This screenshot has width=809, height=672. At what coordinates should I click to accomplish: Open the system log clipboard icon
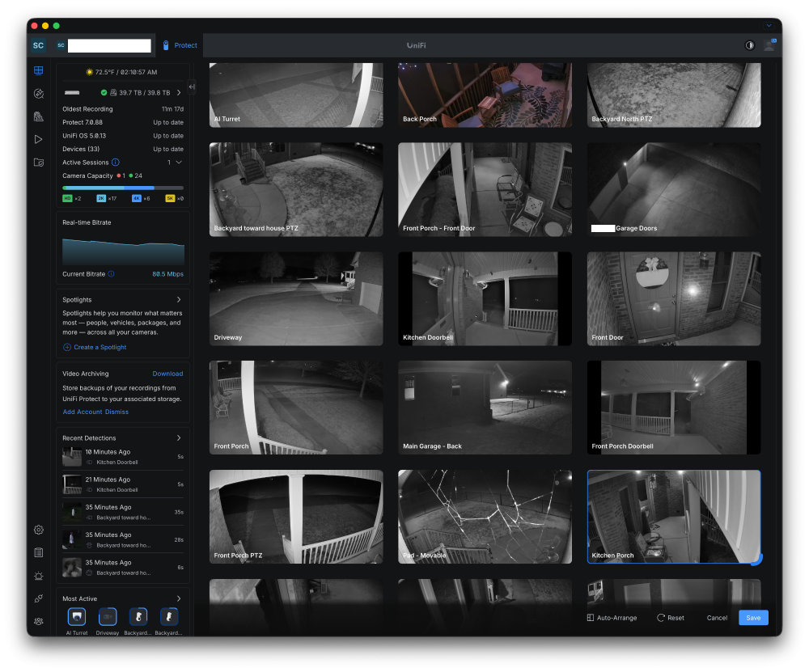(x=38, y=552)
